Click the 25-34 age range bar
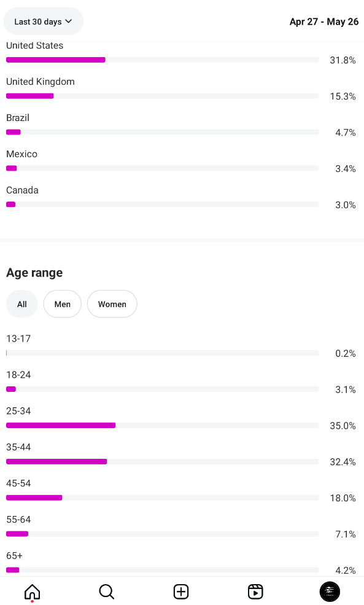Viewport: 364px width, 605px height. (x=162, y=425)
